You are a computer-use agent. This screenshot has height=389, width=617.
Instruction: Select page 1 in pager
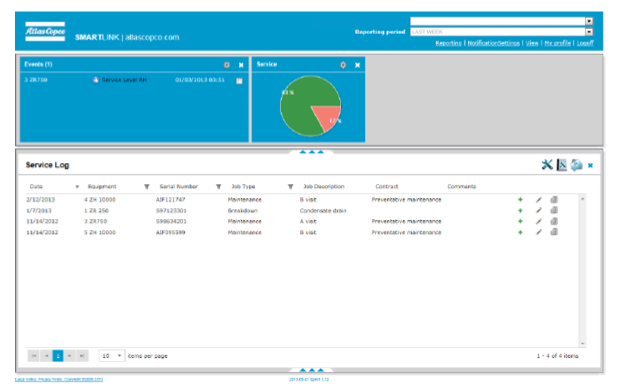[58, 356]
